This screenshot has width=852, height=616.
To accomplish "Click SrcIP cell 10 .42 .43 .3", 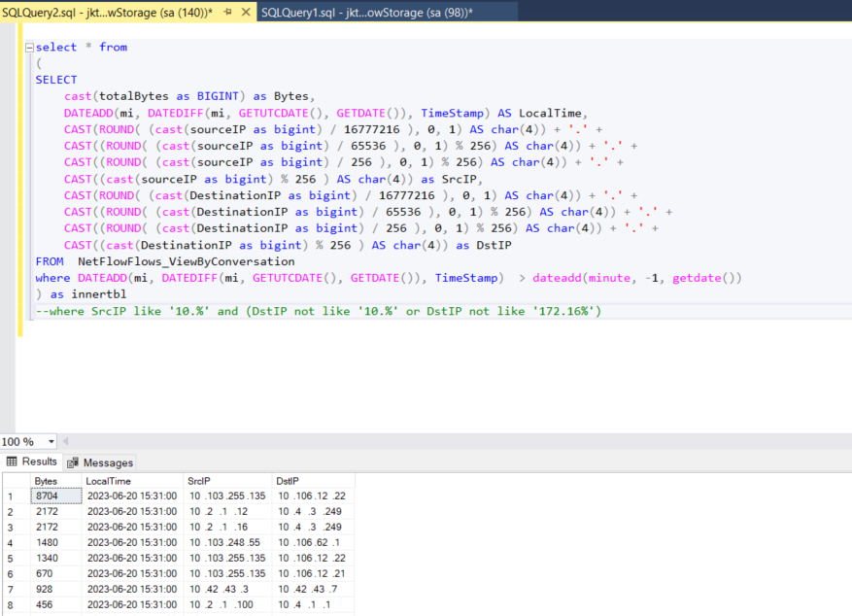I will coord(227,590).
